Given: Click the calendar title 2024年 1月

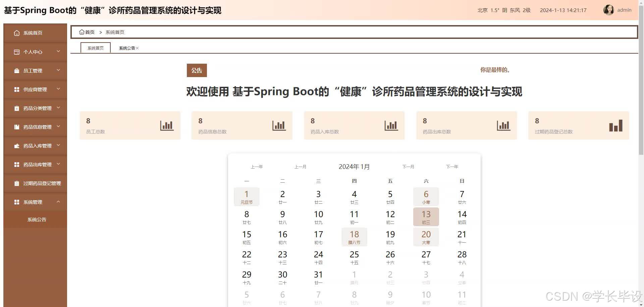Looking at the screenshot, I should pos(354,167).
